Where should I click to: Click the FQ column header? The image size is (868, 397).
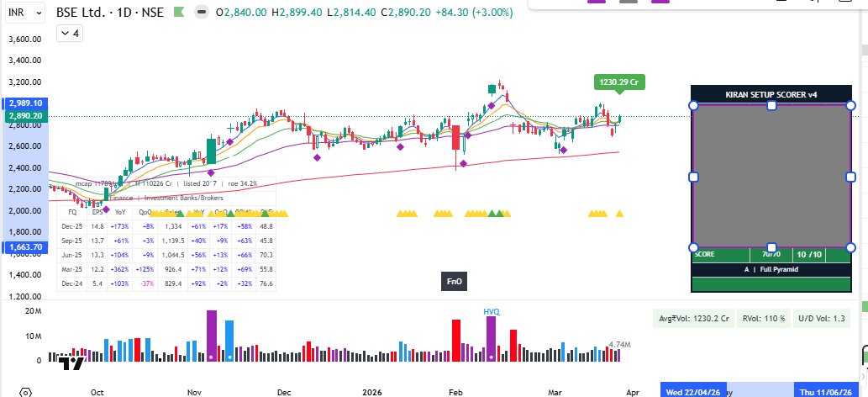(x=72, y=212)
